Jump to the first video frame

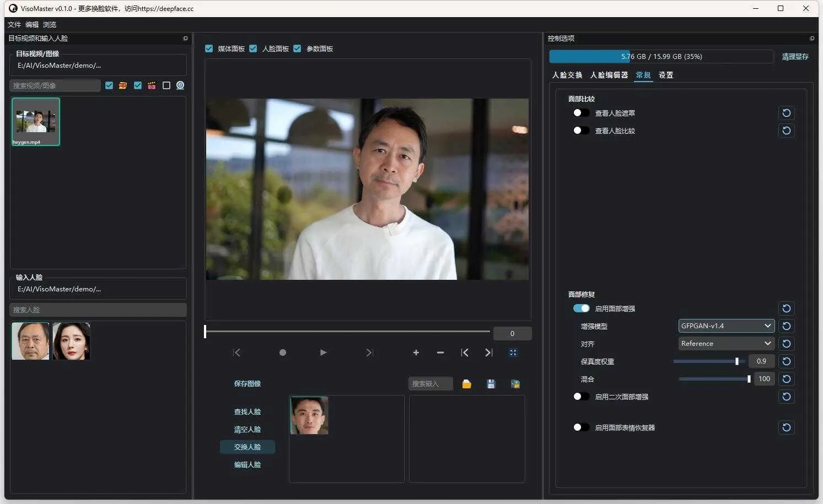click(x=237, y=353)
